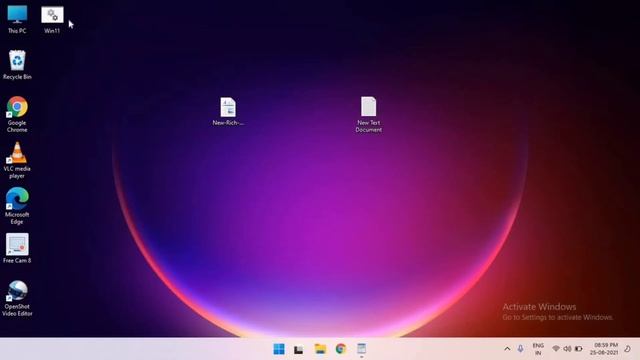Open the focus assist notification icon
This screenshot has height=360, width=640.
pos(628,349)
